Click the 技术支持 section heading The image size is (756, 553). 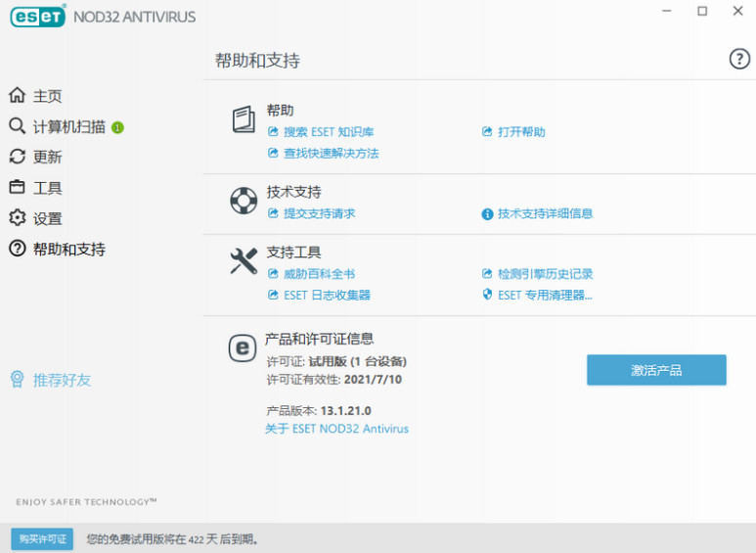click(x=293, y=192)
